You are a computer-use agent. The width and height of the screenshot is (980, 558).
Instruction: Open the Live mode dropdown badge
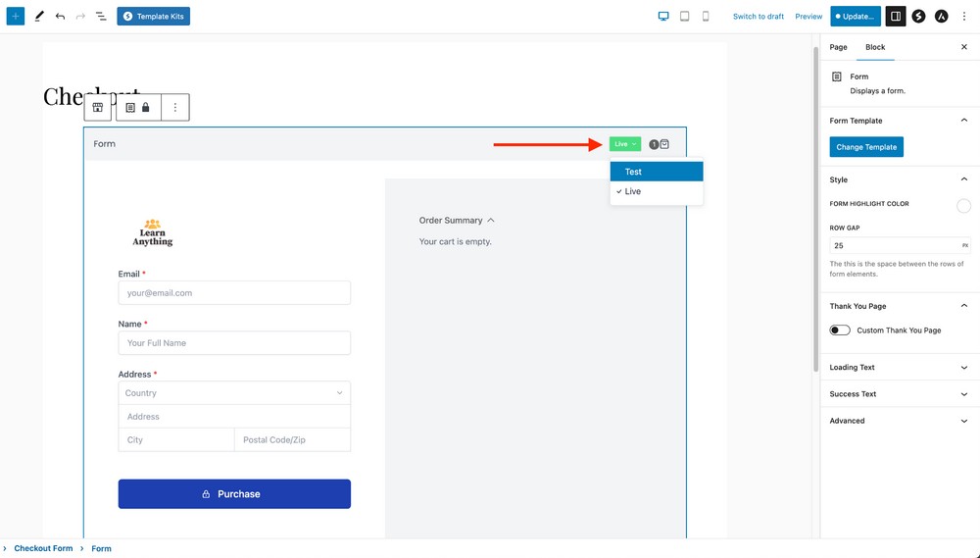pos(625,144)
